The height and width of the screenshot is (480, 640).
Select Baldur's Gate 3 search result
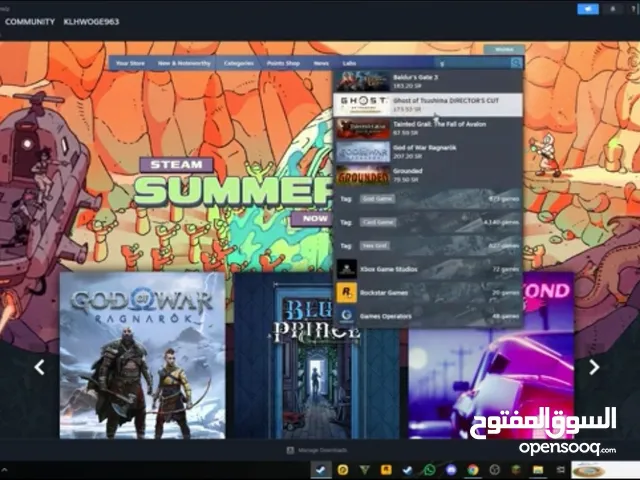click(x=428, y=81)
